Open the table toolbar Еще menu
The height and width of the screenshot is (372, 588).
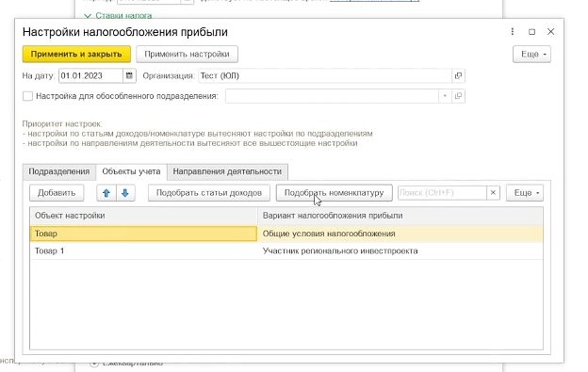coord(525,193)
